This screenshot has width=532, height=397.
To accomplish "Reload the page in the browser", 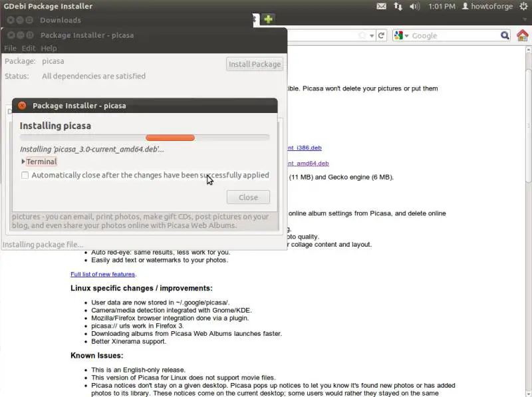I will [x=381, y=35].
